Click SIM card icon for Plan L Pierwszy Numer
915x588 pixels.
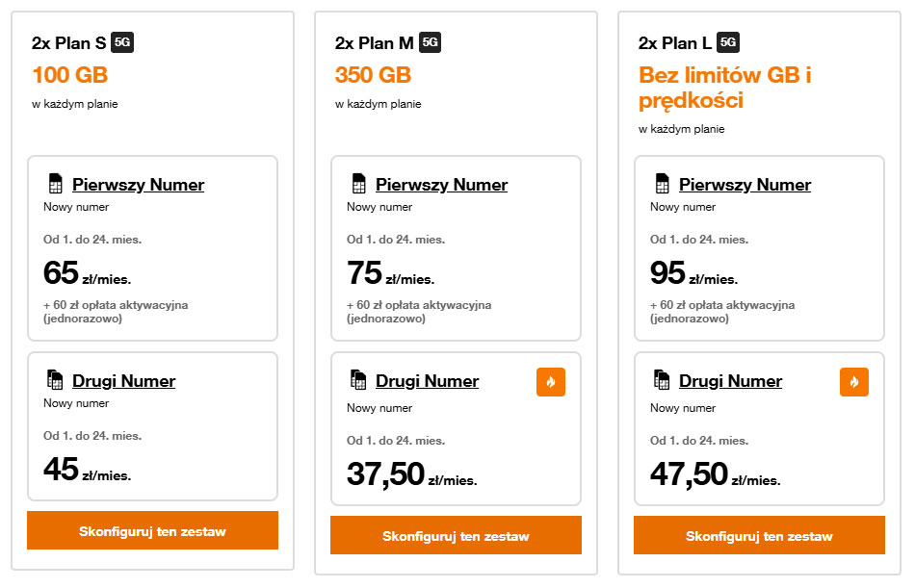663,184
